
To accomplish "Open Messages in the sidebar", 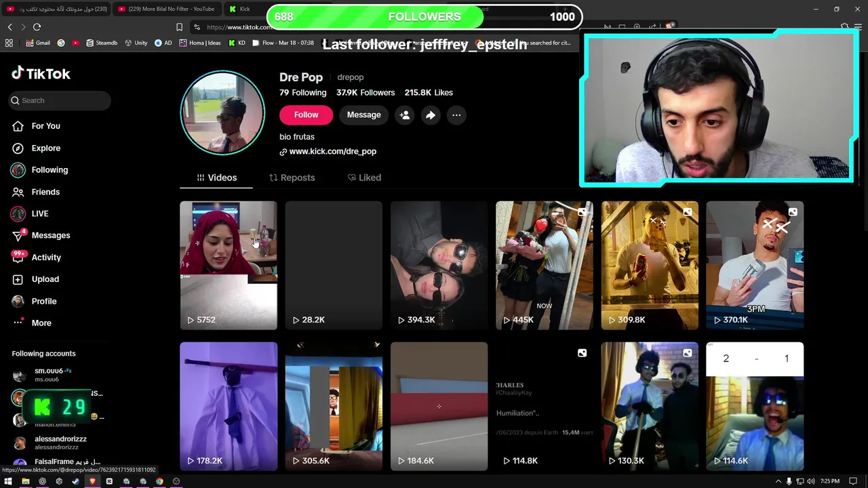I will coord(41,235).
